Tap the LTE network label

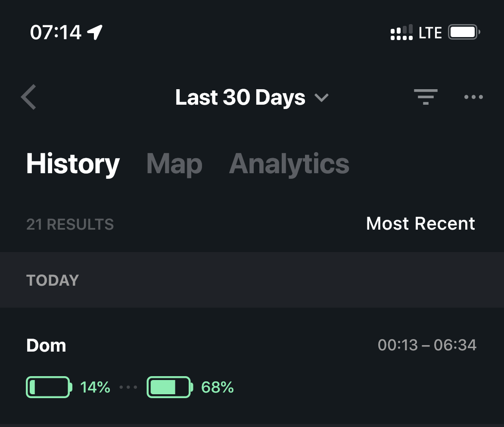(x=430, y=32)
